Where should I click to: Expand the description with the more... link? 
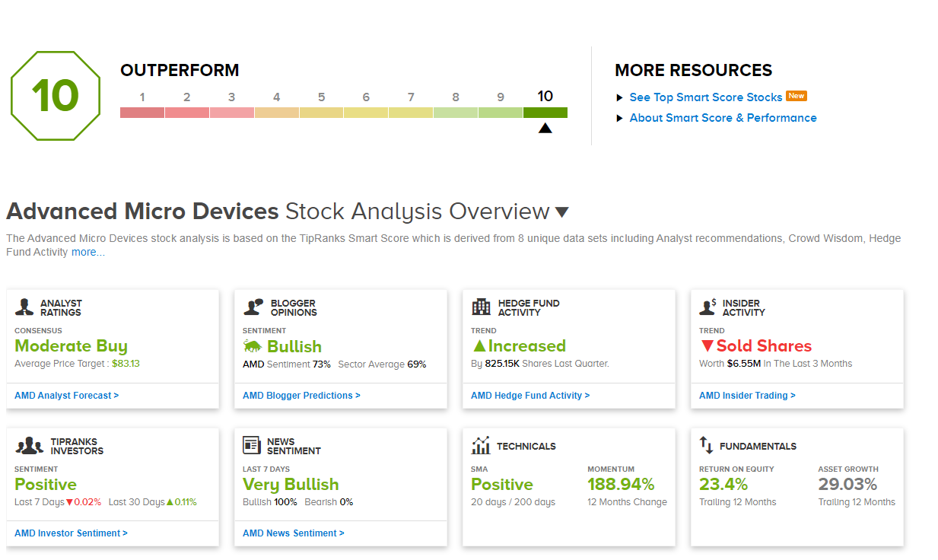tap(88, 252)
